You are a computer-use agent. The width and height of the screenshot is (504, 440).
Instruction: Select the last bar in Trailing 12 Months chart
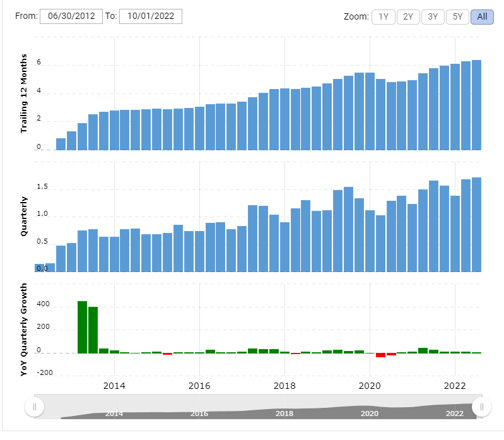coord(476,105)
